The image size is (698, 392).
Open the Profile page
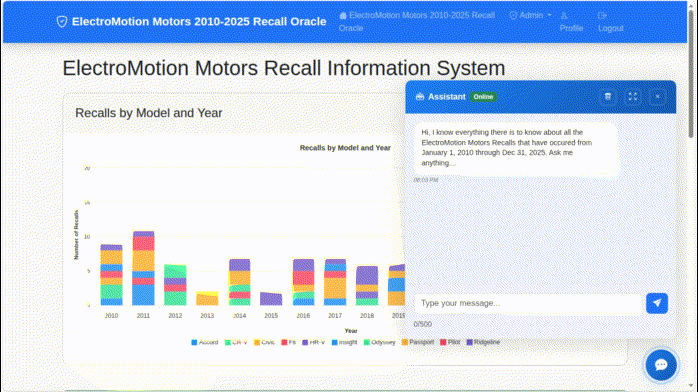pos(571,22)
